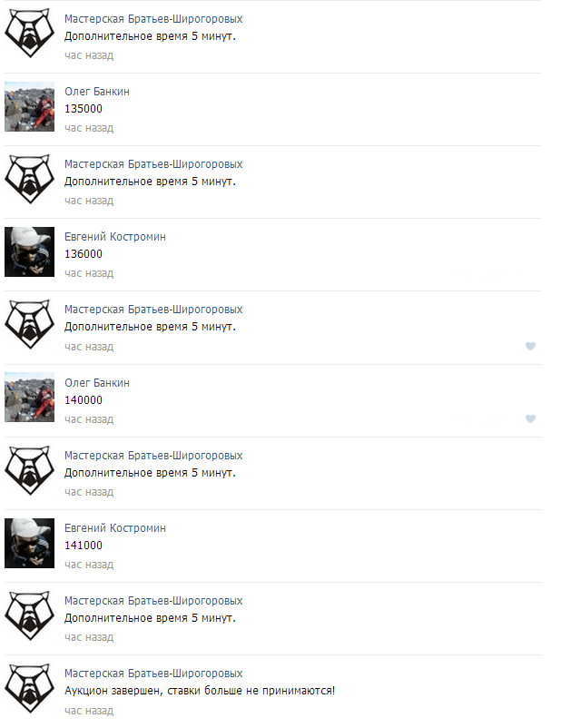561x728 pixels.
Task: Open the Евгений Костромин name link above 141000
Action: pos(114,528)
